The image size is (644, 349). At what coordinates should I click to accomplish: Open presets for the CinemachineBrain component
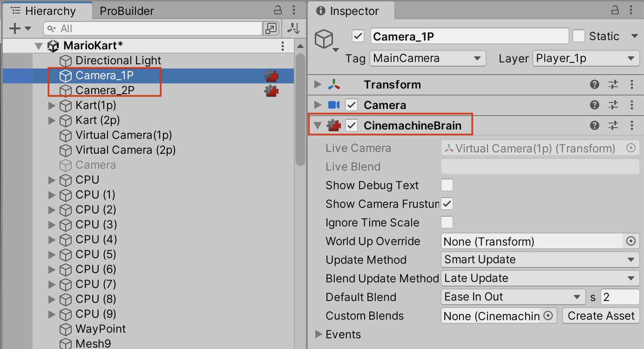click(x=613, y=125)
